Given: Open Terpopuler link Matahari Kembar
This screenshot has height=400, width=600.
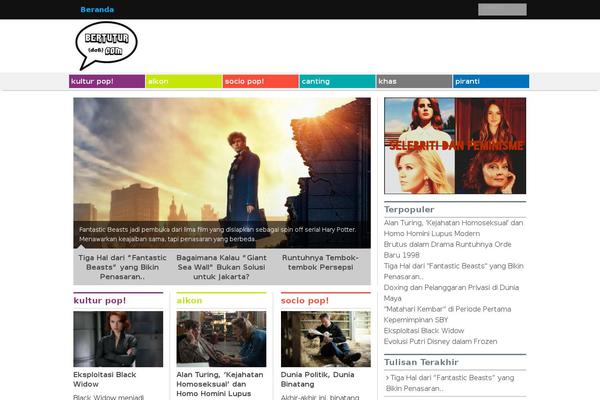Looking at the screenshot, I should 447,314.
